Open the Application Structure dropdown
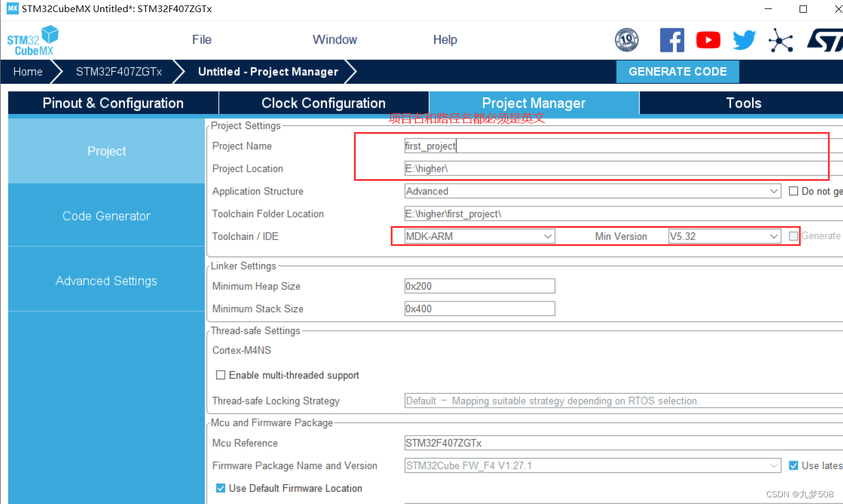 (x=593, y=191)
